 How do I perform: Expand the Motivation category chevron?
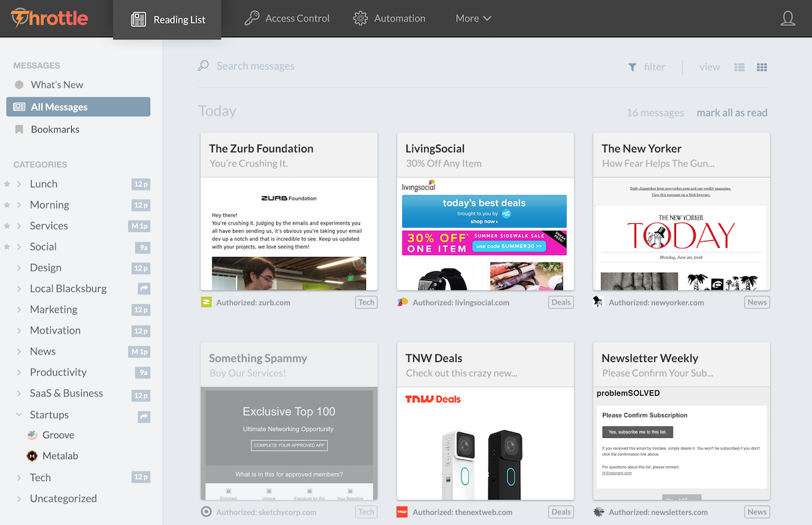pos(19,331)
